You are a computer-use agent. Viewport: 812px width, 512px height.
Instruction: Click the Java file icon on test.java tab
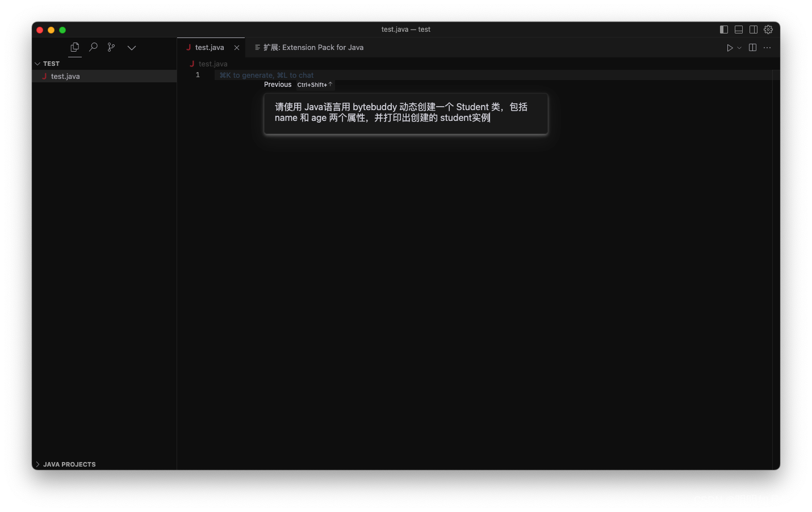189,48
